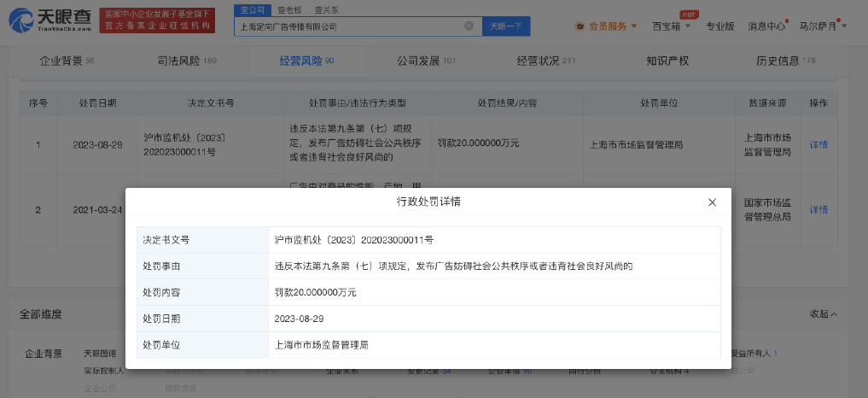Click 罚款20.000000万元 in the table row

click(478, 143)
